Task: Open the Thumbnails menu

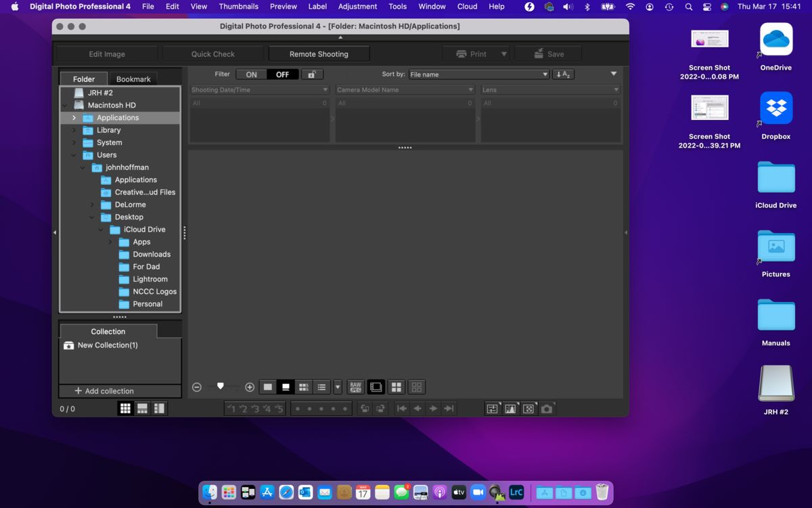Action: 238,7
